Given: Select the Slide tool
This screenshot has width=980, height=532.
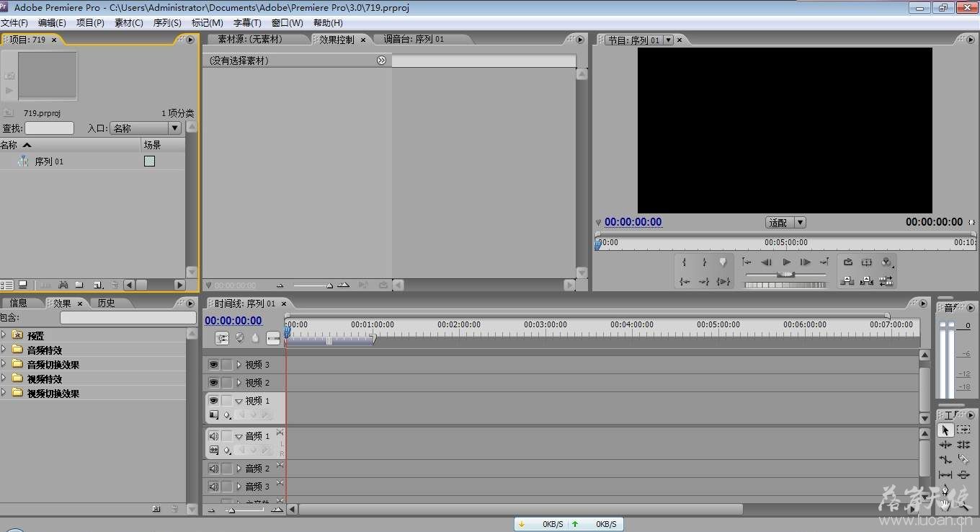Looking at the screenshot, I should pos(963,474).
